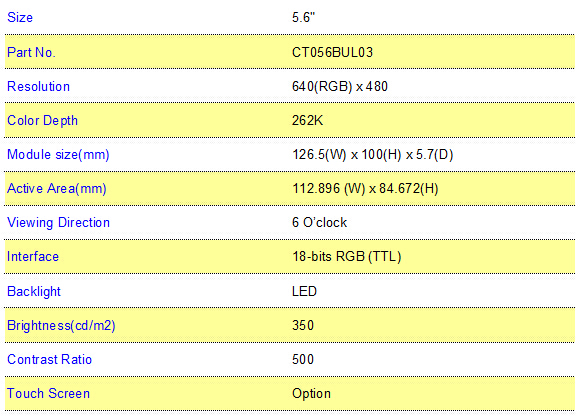Select the Brightness(cd/m2) label

(x=61, y=326)
